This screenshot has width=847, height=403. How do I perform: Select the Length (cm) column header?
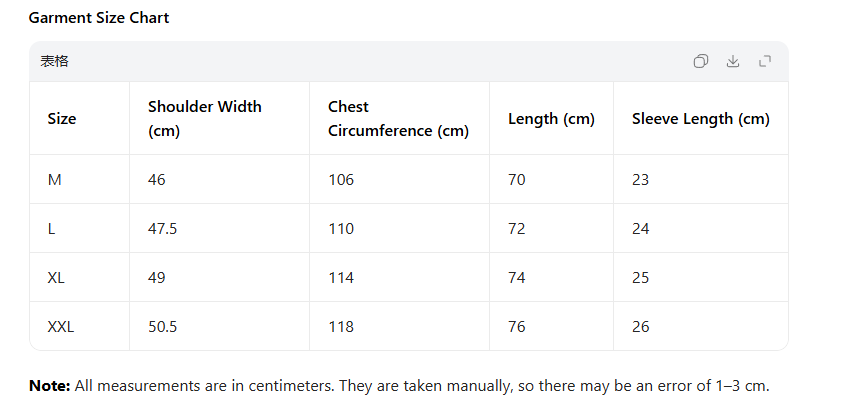point(551,119)
